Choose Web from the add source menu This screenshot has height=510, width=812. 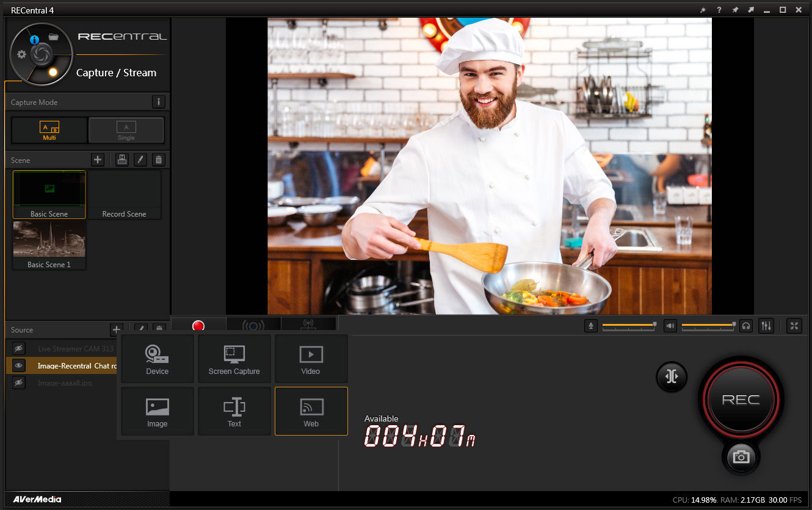coord(311,411)
